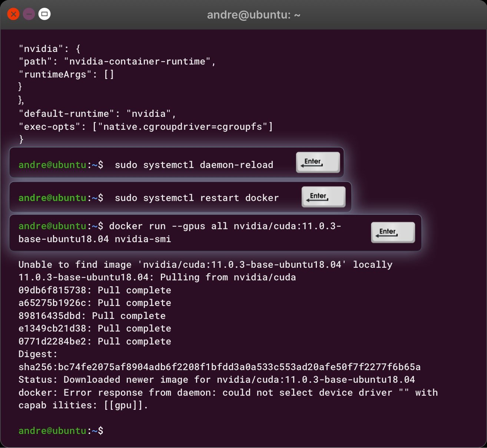Select the 'Unable to find image' output line
The width and height of the screenshot is (487, 448).
pos(205,264)
